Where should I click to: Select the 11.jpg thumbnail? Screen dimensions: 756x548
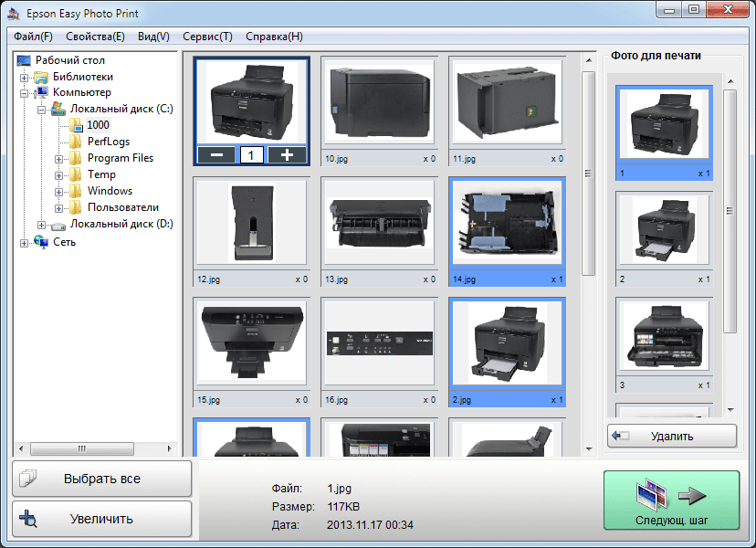(508, 111)
